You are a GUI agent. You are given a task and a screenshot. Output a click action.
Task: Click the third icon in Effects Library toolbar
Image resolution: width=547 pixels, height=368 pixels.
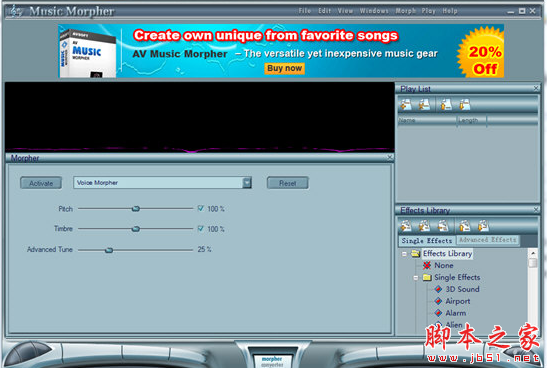click(443, 226)
